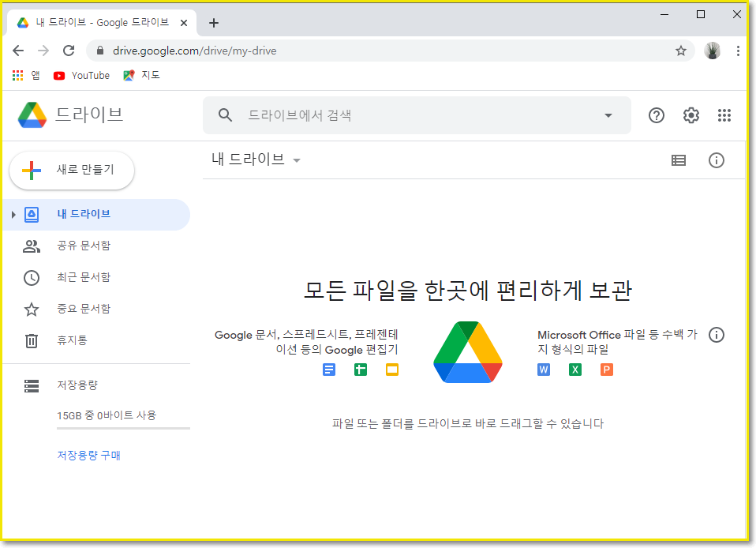Image resolution: width=756 pixels, height=548 pixels.
Task: Open the Chrome profile avatar
Action: click(x=712, y=51)
